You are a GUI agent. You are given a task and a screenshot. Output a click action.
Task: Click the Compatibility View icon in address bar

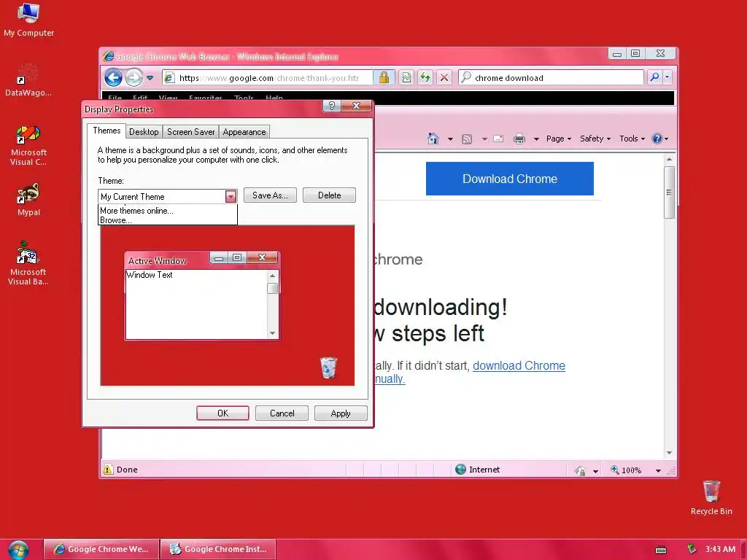tap(406, 77)
